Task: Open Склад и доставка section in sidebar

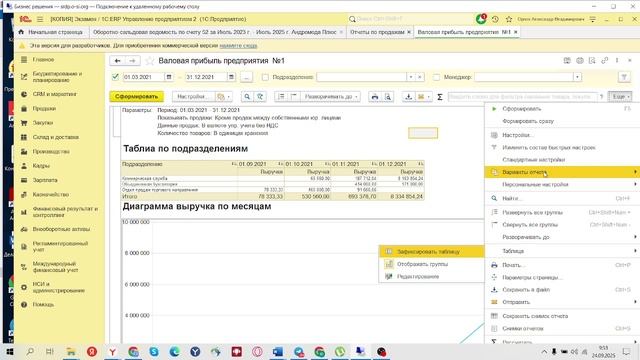Action: tap(56, 137)
